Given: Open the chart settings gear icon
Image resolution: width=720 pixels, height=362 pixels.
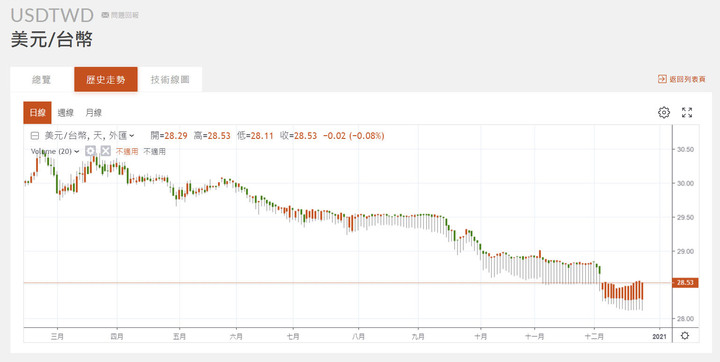Looking at the screenshot, I should 664,113.
